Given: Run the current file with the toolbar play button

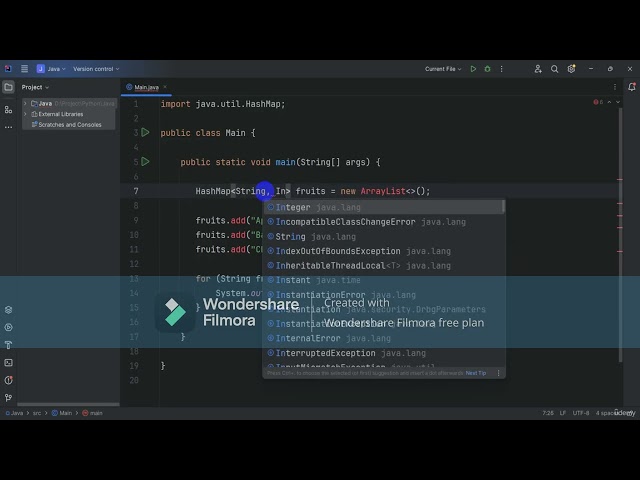Looking at the screenshot, I should 473,69.
